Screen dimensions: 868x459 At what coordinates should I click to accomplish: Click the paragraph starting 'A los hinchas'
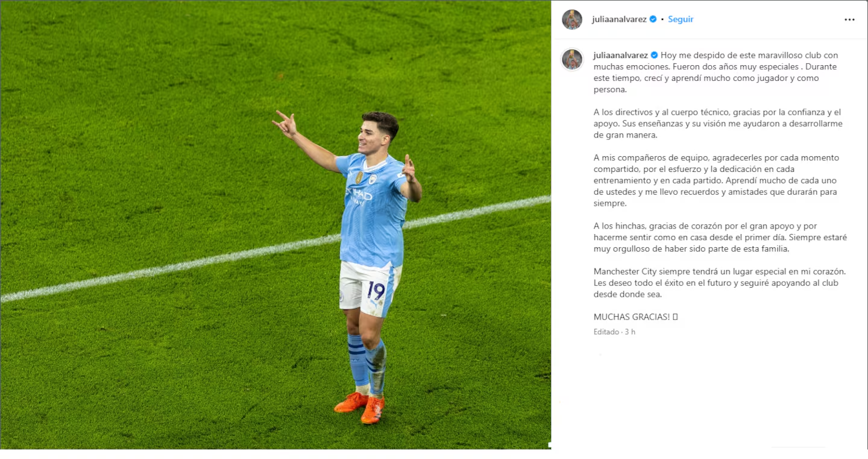[720, 237]
